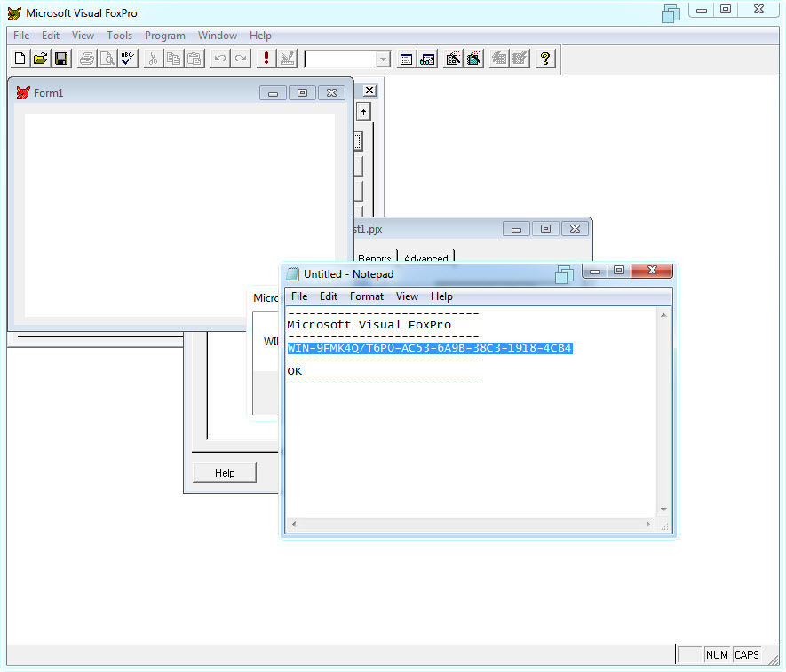
Task: Click the Redo arrow icon
Action: 241,59
